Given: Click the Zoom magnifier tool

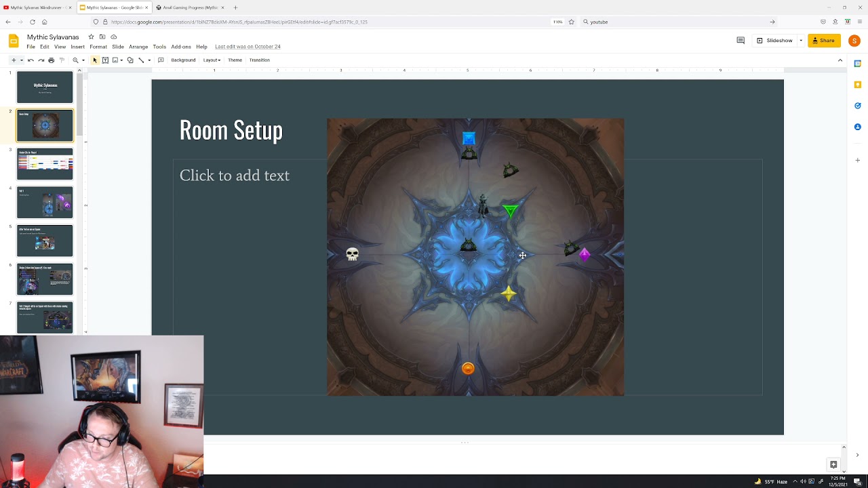Looking at the screenshot, I should pos(75,60).
